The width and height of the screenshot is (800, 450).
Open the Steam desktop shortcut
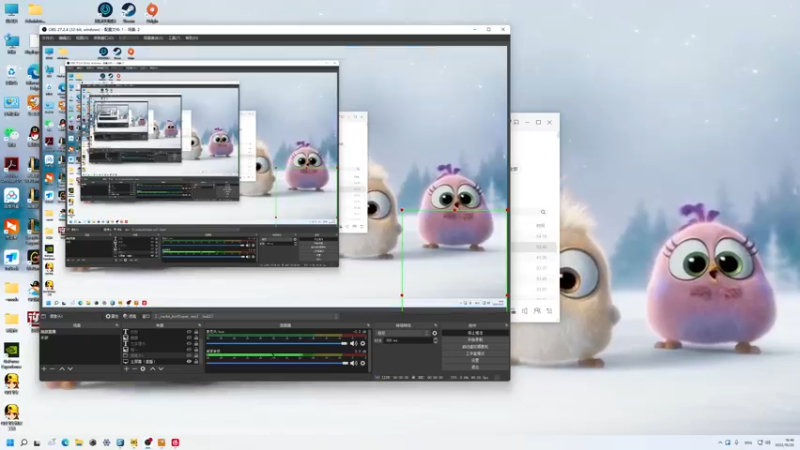(129, 12)
